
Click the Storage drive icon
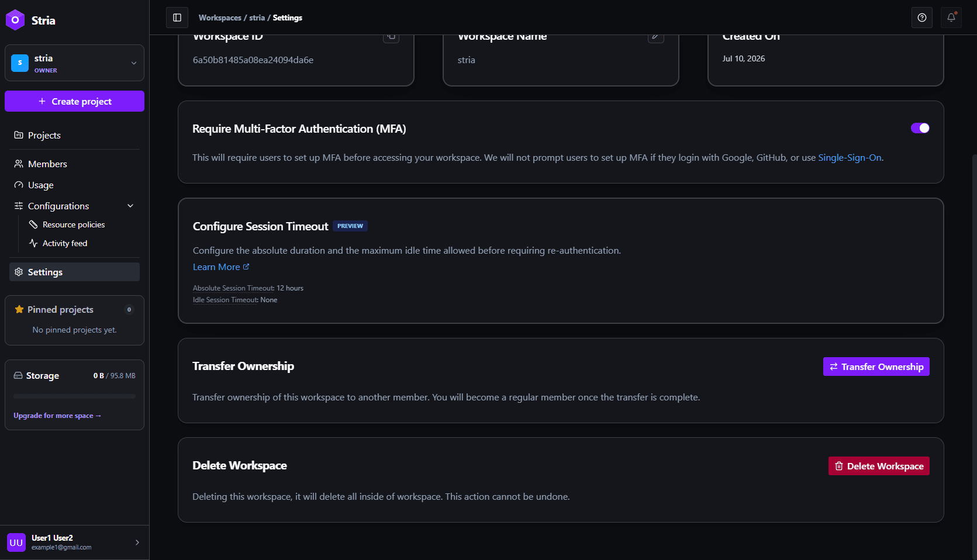point(18,375)
